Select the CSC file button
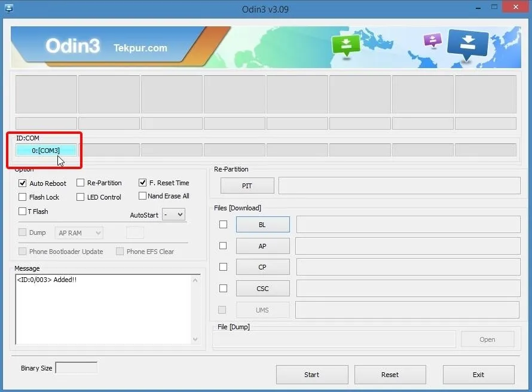 (x=263, y=288)
